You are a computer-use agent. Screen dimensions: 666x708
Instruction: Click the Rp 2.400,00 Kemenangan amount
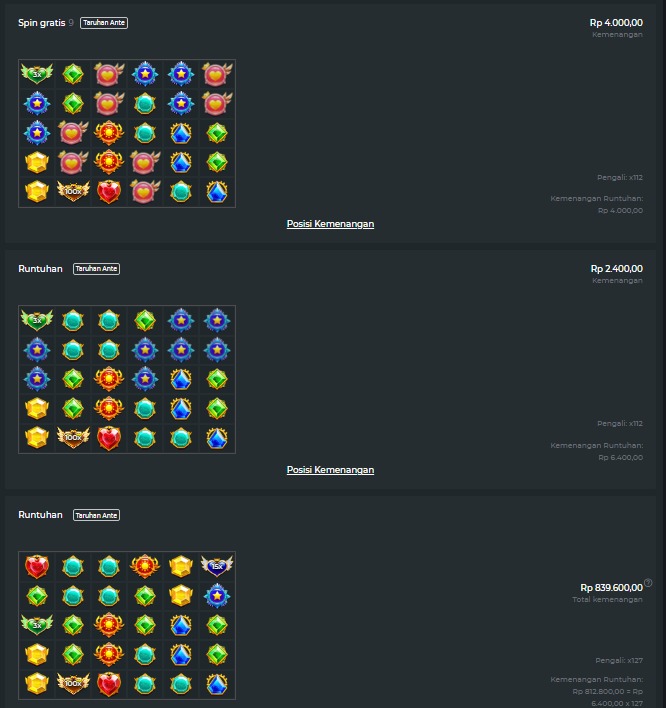[616, 269]
